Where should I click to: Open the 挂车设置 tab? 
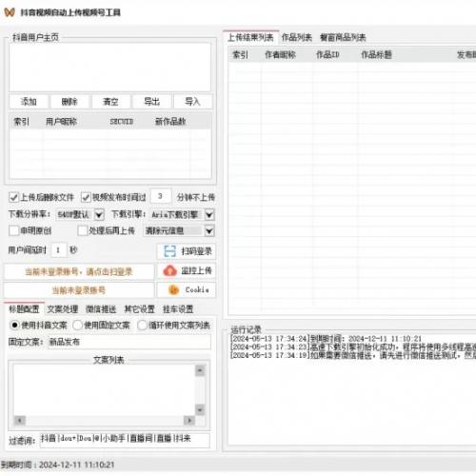[x=178, y=309]
